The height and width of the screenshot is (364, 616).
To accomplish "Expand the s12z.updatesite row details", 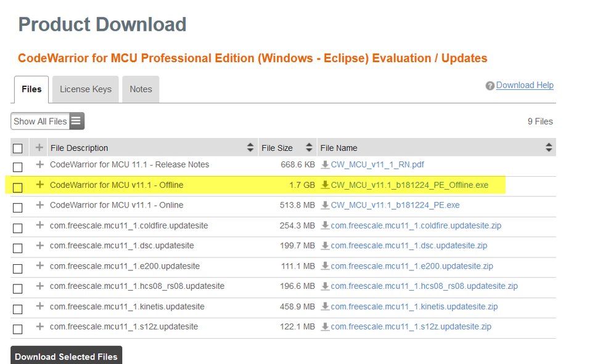I will click(39, 326).
